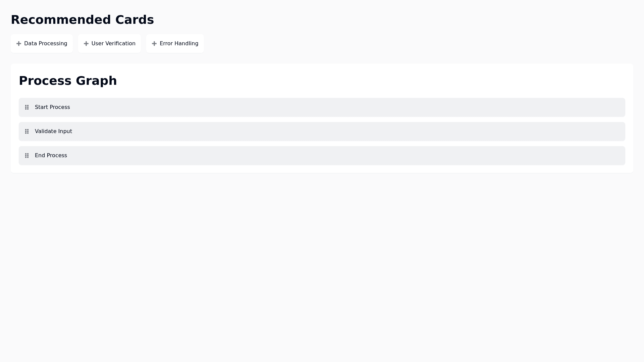Add the Data Processing recommended card
This screenshot has height=362, width=644.
click(42, 44)
